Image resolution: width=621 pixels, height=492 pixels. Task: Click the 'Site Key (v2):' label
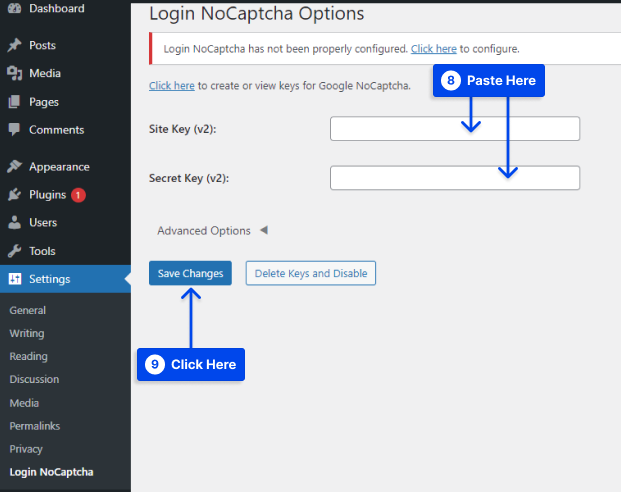point(183,129)
